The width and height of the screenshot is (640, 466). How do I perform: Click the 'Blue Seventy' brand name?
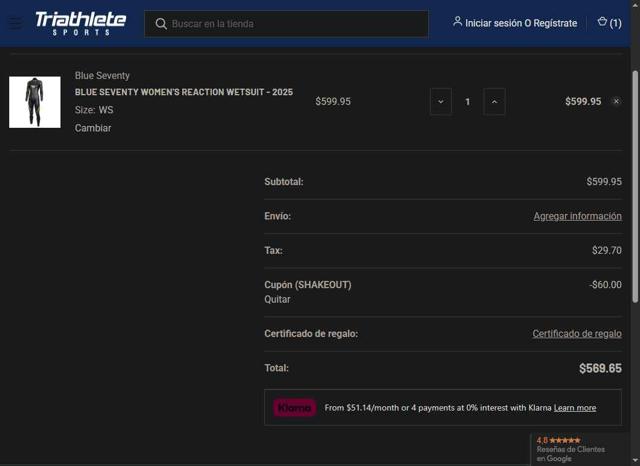[x=102, y=75]
